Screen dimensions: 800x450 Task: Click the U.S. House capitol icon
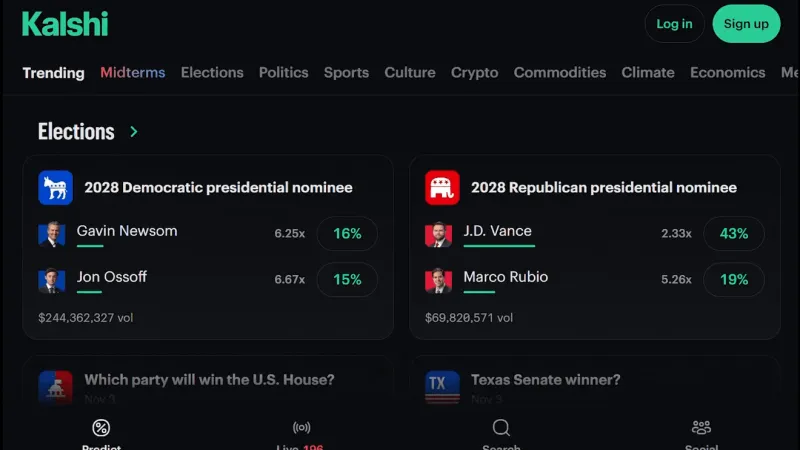[56, 387]
